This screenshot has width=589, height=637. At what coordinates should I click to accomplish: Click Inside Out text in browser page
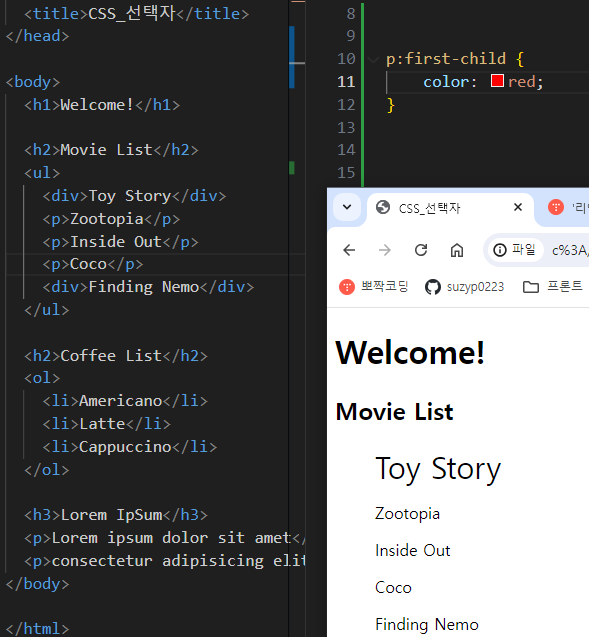(x=413, y=550)
